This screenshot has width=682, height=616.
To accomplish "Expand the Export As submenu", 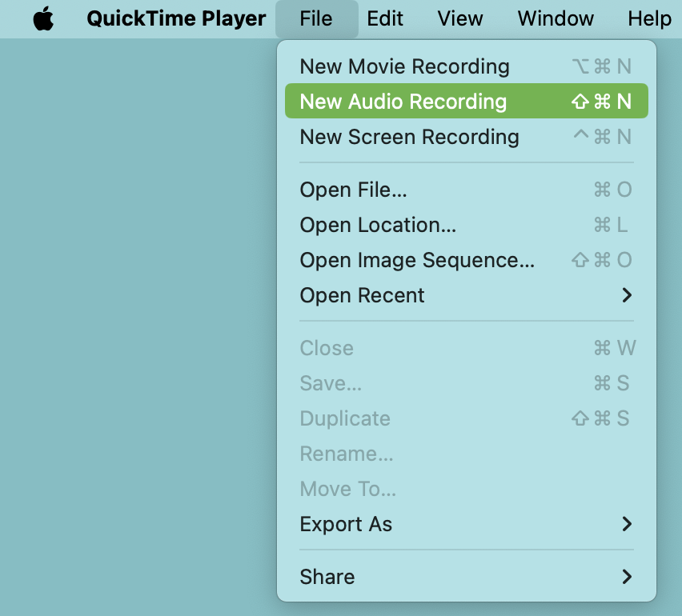I will (466, 524).
